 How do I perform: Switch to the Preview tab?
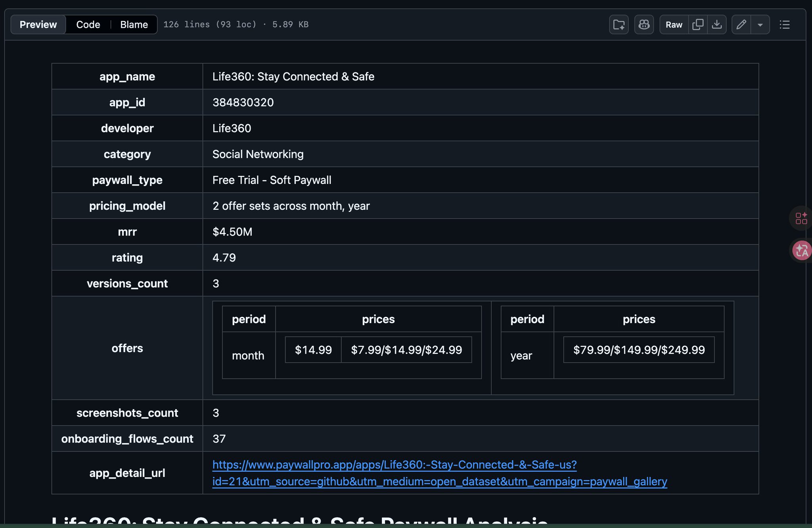38,25
